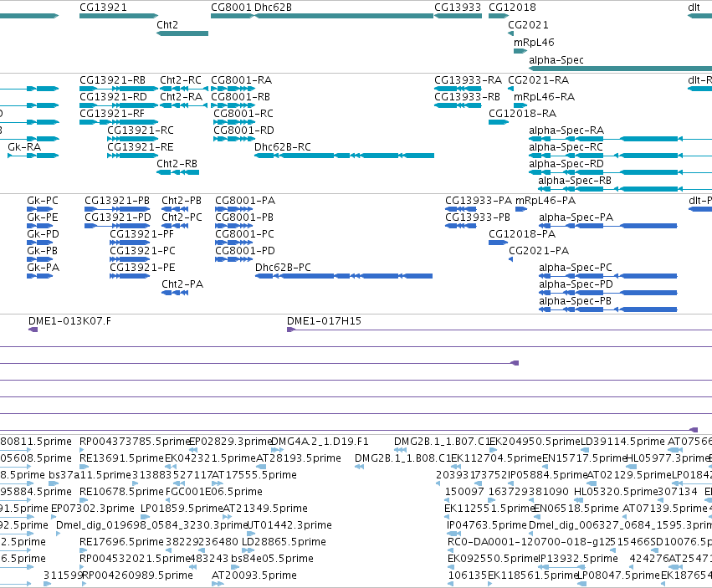Select the DME1-017H15 clone
The width and height of the screenshot is (712, 588).
(x=499, y=330)
